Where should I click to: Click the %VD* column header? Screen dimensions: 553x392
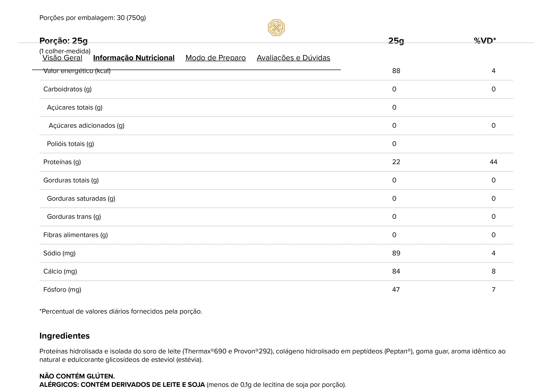[485, 41]
